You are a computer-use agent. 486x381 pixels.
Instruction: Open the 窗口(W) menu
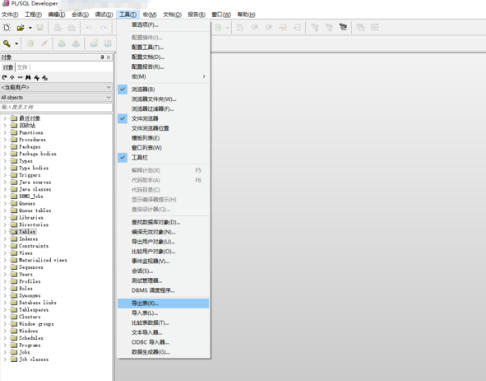click(x=221, y=14)
